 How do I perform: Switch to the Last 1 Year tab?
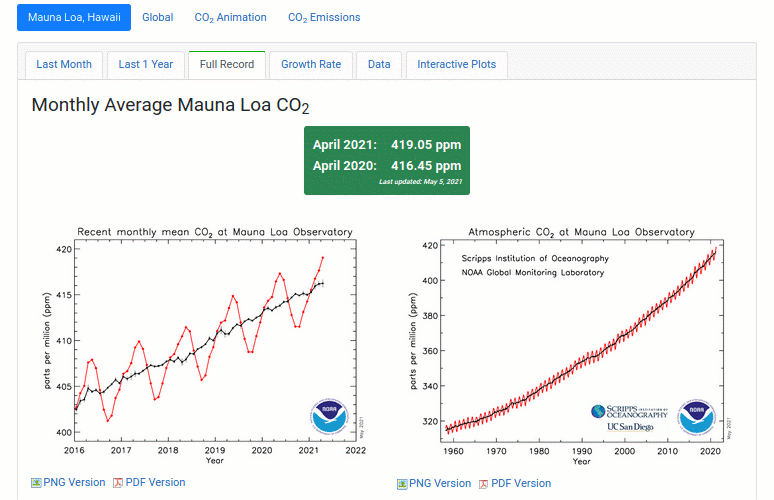[x=145, y=65]
